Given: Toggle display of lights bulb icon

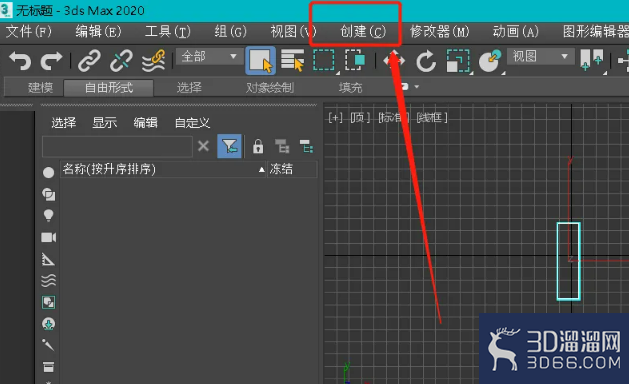Looking at the screenshot, I should (x=49, y=215).
